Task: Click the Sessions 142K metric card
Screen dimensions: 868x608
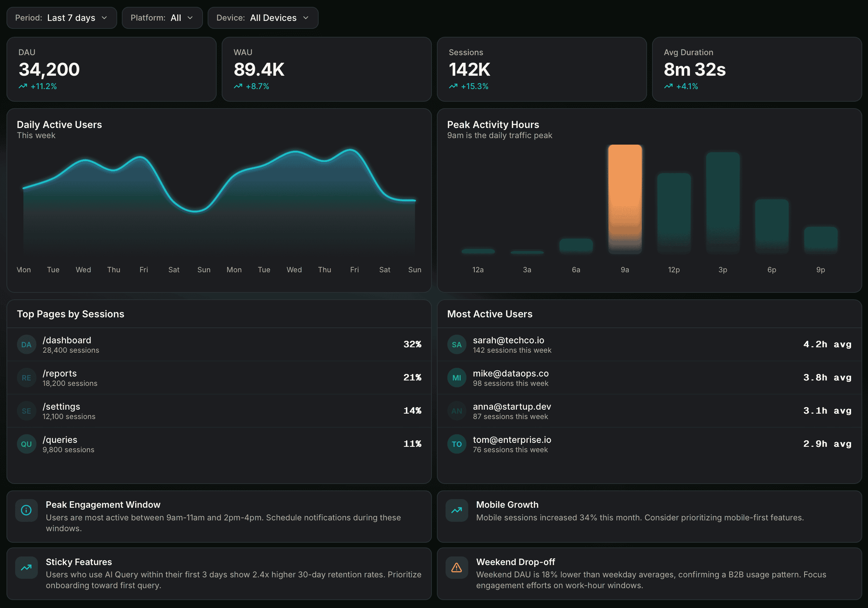Action: (541, 69)
